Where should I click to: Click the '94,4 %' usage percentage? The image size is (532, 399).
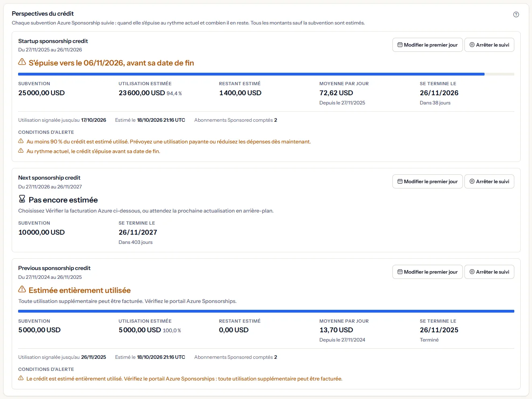click(x=174, y=94)
